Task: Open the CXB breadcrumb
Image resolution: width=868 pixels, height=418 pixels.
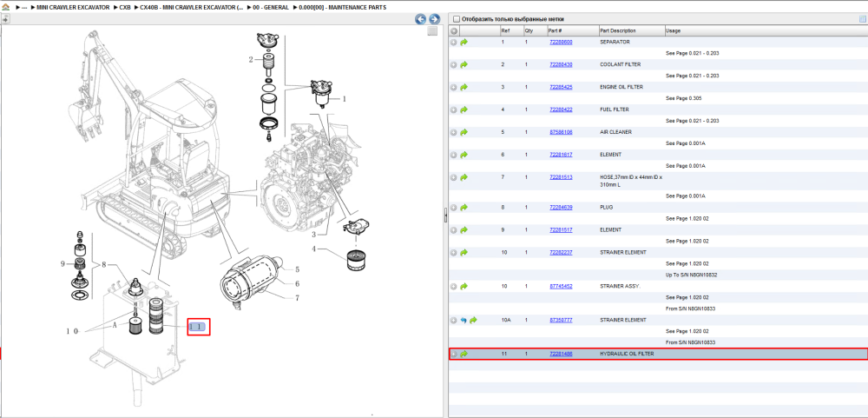Action: pyautogui.click(x=124, y=8)
